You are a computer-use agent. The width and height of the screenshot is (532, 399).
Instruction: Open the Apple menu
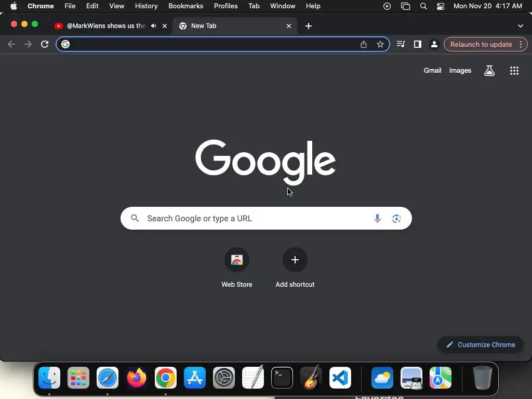pyautogui.click(x=14, y=6)
